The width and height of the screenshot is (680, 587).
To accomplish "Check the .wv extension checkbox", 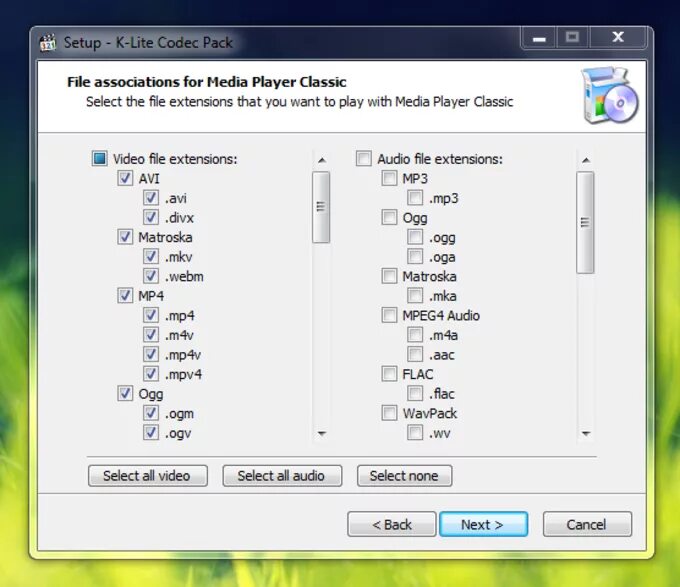I will [x=415, y=432].
